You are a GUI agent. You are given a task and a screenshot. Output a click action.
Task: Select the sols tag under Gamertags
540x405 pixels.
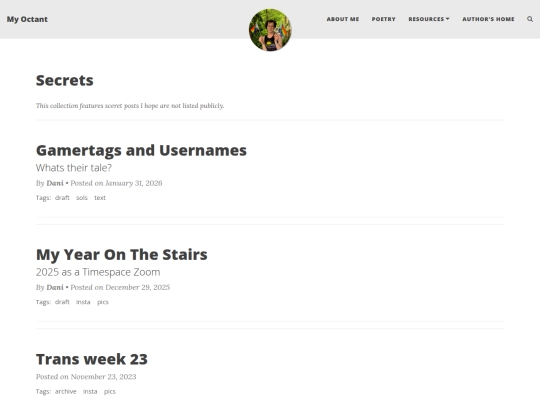82,198
